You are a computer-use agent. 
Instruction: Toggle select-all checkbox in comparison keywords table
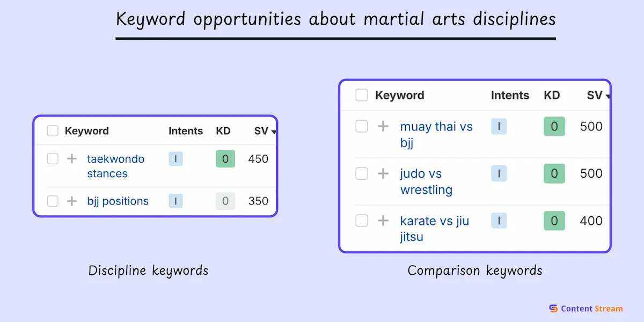pos(362,96)
